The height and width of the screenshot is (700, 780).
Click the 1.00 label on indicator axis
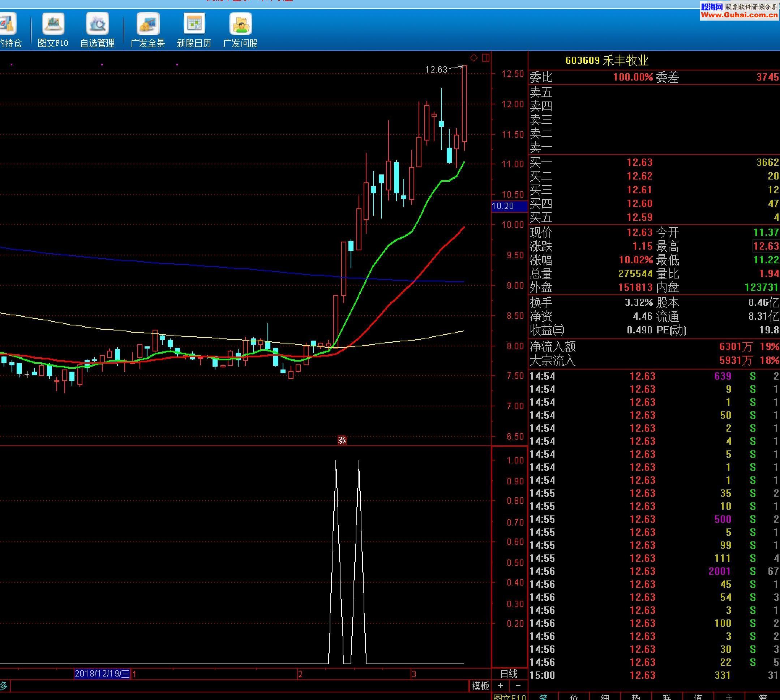pos(515,461)
